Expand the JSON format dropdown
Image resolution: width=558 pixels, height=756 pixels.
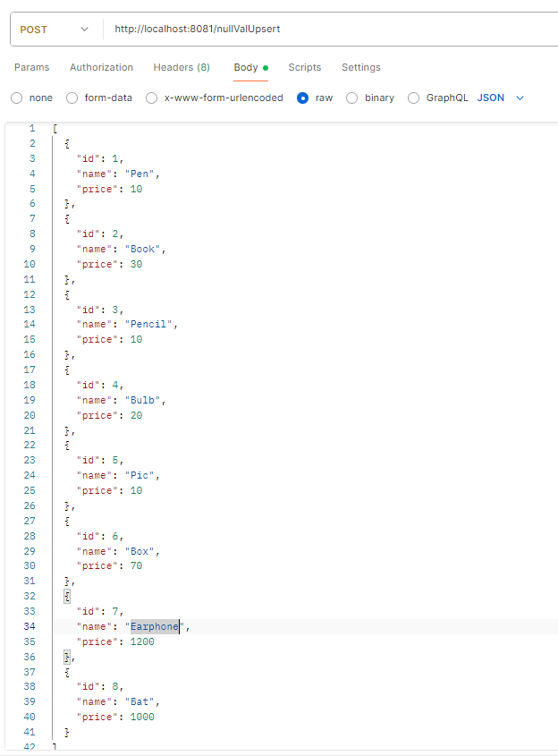coord(501,98)
